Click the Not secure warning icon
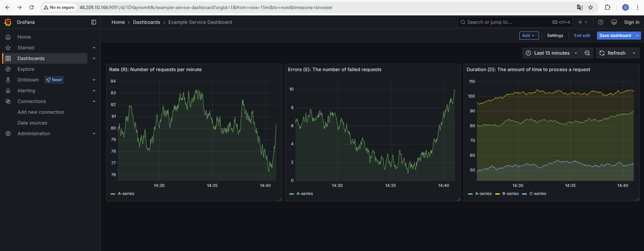The width and height of the screenshot is (644, 251). [x=46, y=7]
